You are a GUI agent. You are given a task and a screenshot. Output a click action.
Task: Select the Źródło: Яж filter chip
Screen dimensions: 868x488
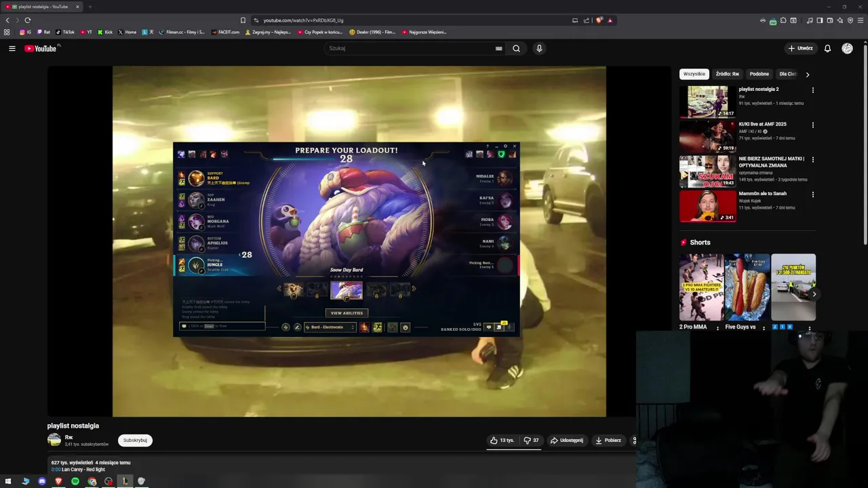click(x=727, y=74)
